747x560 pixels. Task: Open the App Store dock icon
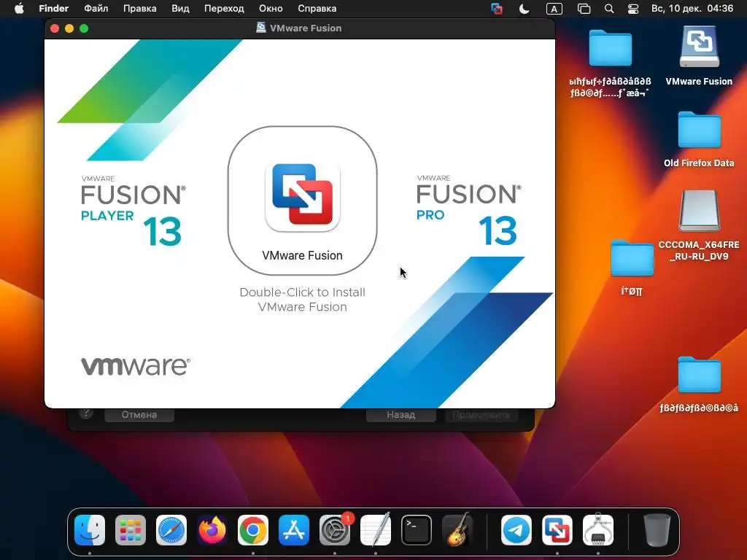point(294,530)
